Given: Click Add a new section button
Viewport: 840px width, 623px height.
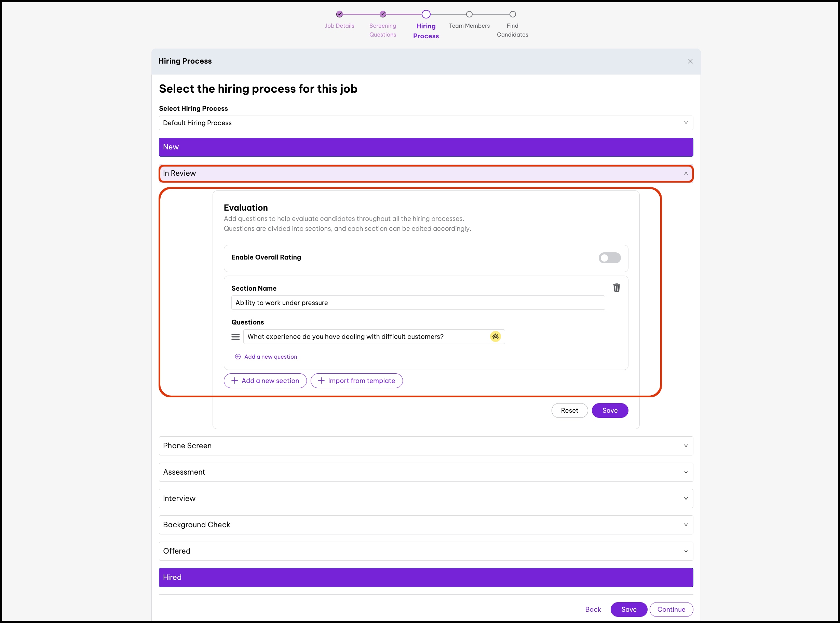Looking at the screenshot, I should [x=265, y=381].
